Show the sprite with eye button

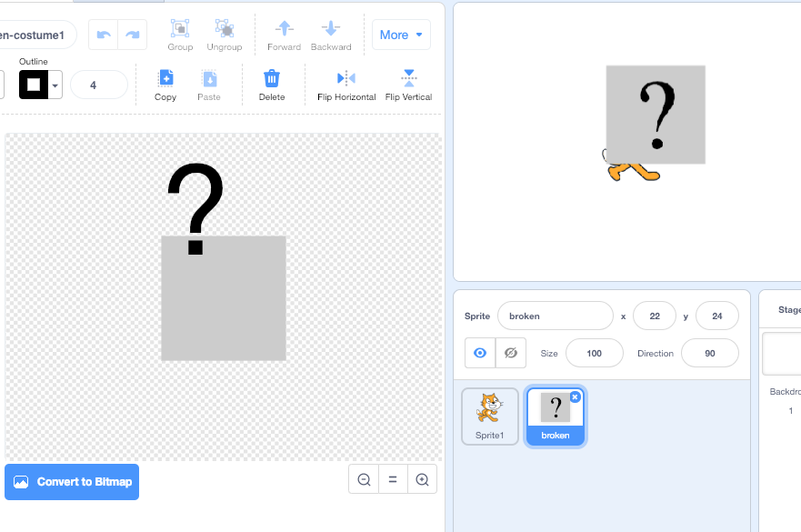[480, 353]
